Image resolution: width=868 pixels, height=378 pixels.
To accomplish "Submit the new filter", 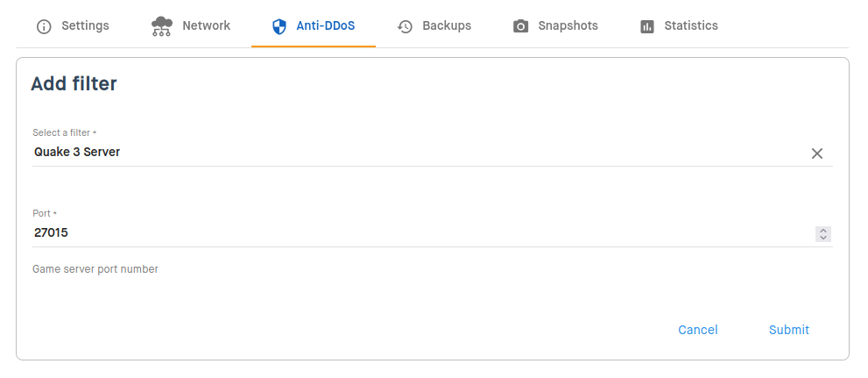I will 789,330.
